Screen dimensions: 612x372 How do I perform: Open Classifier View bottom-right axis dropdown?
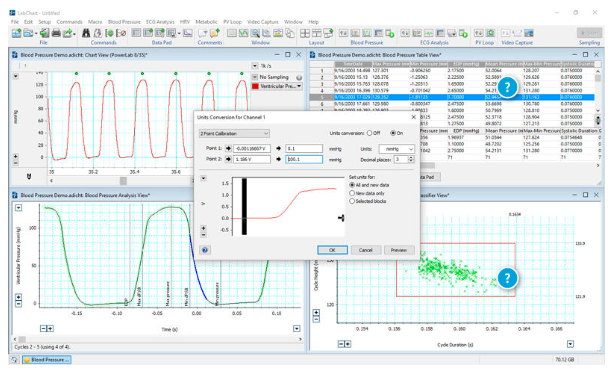571,344
